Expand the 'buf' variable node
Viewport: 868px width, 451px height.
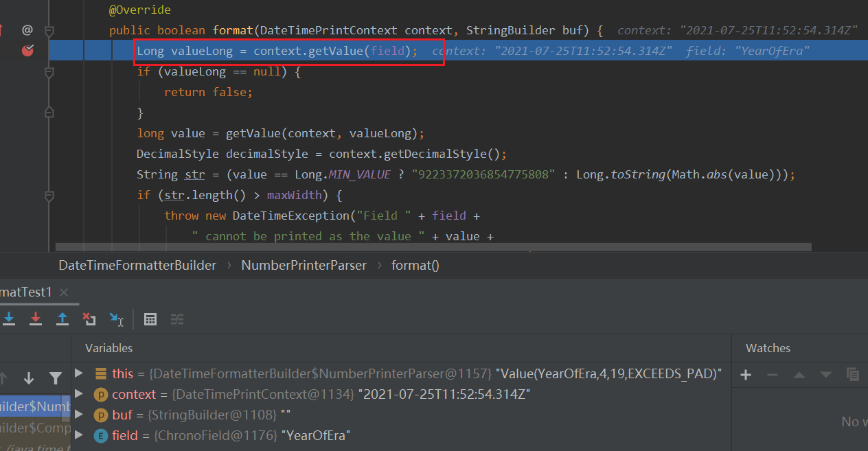click(79, 415)
